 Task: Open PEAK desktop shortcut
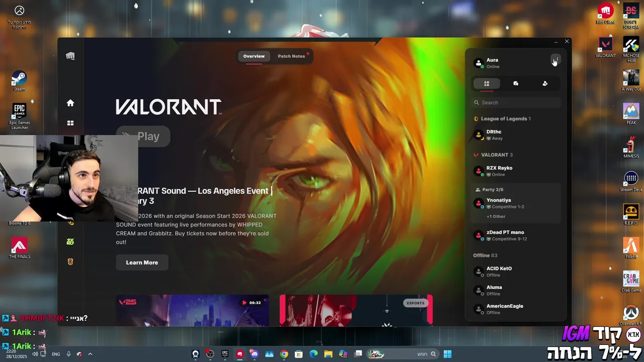[631, 114]
